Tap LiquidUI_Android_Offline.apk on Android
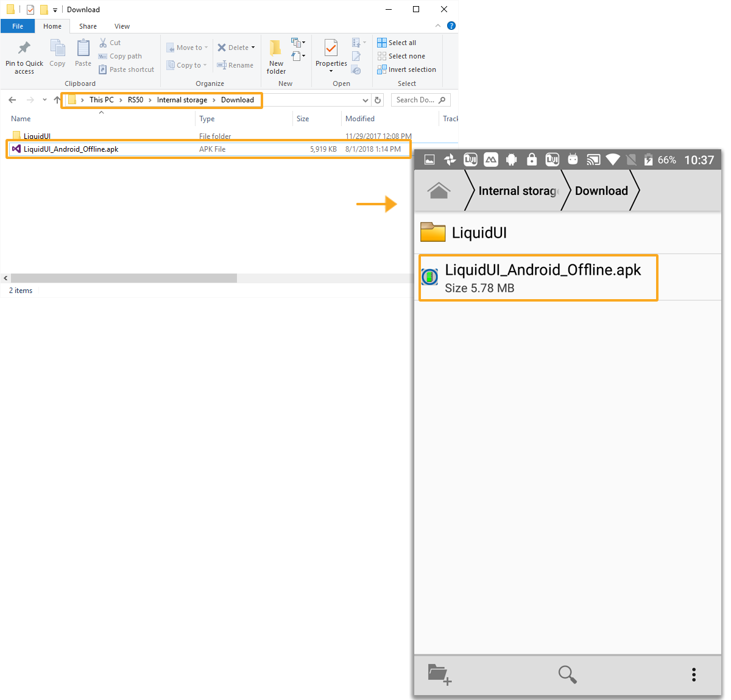 (568, 278)
